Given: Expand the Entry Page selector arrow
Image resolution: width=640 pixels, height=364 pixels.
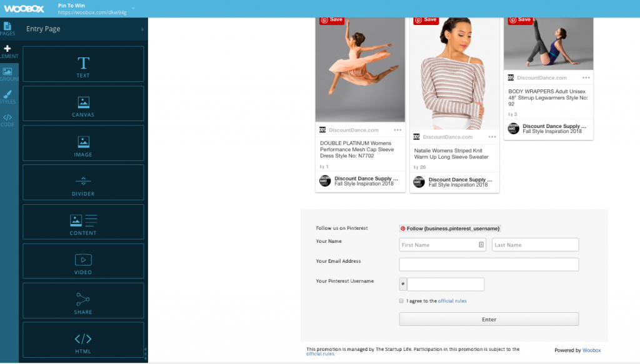Looking at the screenshot, I should tap(142, 29).
